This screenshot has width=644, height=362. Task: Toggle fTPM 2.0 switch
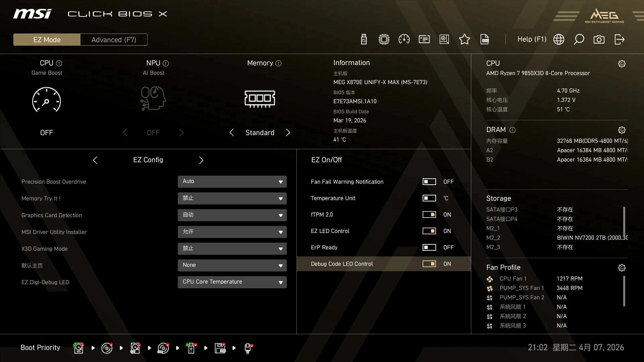pyautogui.click(x=429, y=215)
